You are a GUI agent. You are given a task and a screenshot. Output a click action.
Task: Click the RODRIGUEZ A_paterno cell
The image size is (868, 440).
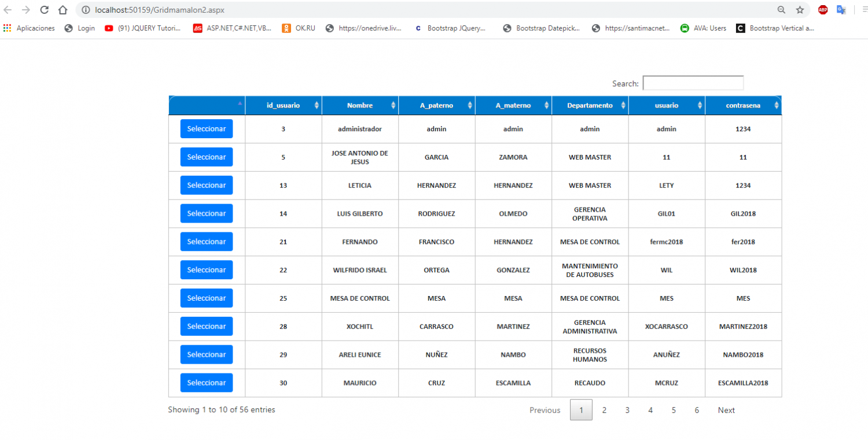(x=437, y=214)
